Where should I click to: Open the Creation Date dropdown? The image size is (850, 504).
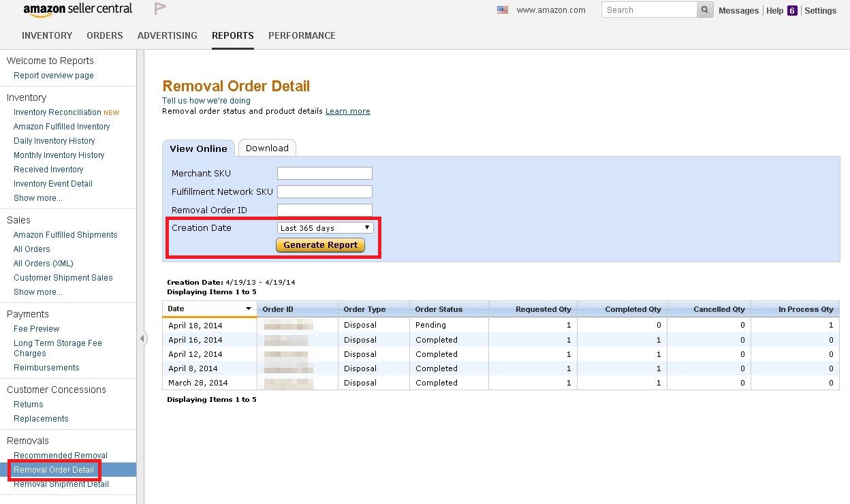point(325,228)
